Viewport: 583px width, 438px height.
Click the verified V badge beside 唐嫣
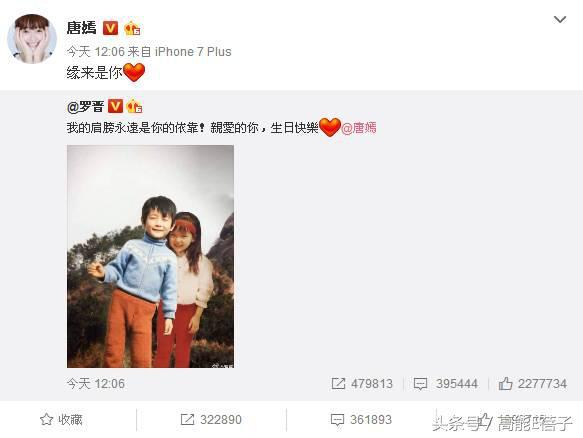110,28
